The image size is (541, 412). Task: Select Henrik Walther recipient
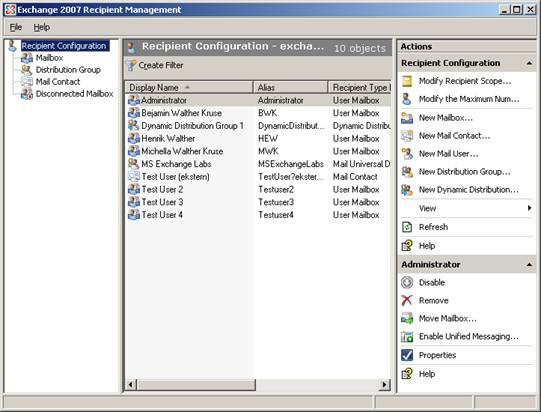(x=168, y=138)
